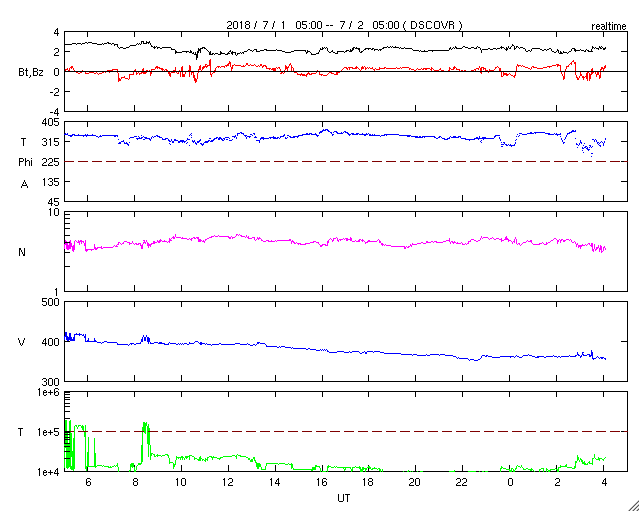Click the 'realtime' label at top right
This screenshot has width=640, height=512.
608,27
